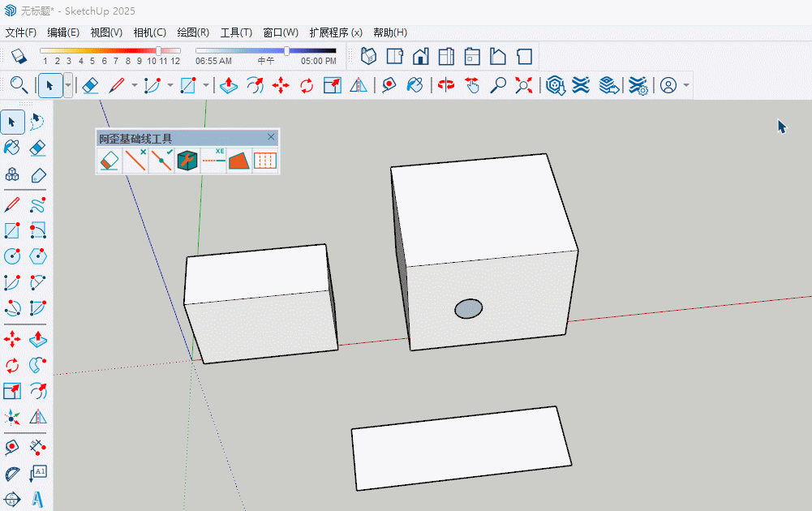The height and width of the screenshot is (511, 812).
Task: Select the Push/Pull tool in top toolbar
Action: click(x=229, y=85)
